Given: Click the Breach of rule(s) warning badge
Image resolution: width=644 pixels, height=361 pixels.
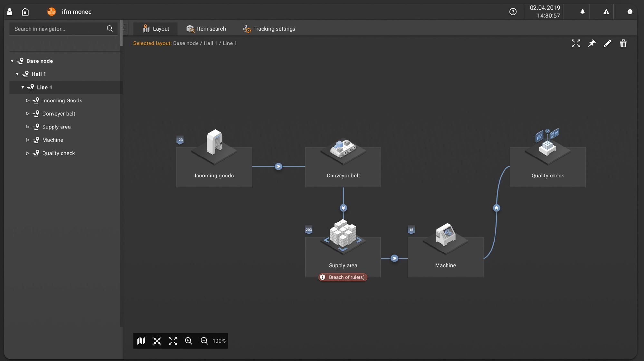Looking at the screenshot, I should (x=343, y=277).
